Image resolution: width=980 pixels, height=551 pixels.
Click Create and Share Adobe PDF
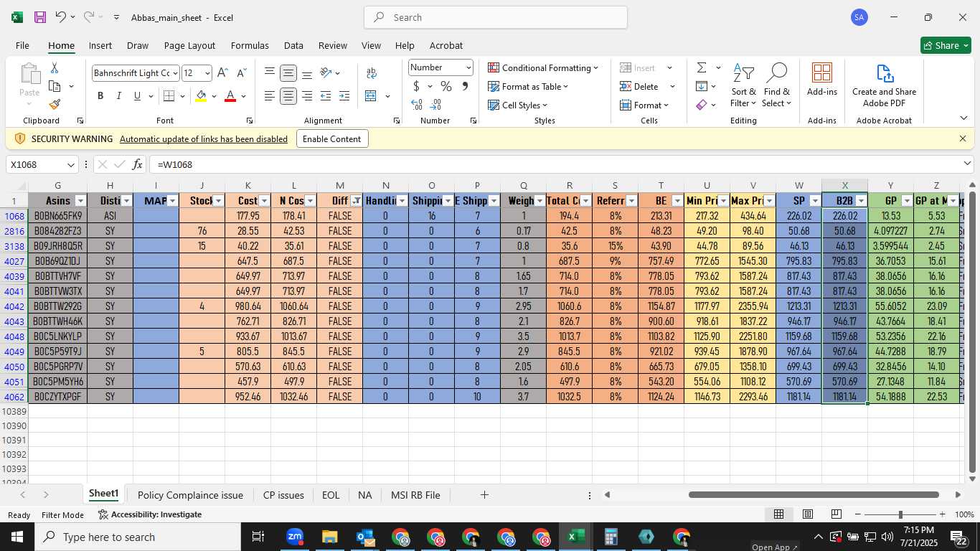884,85
